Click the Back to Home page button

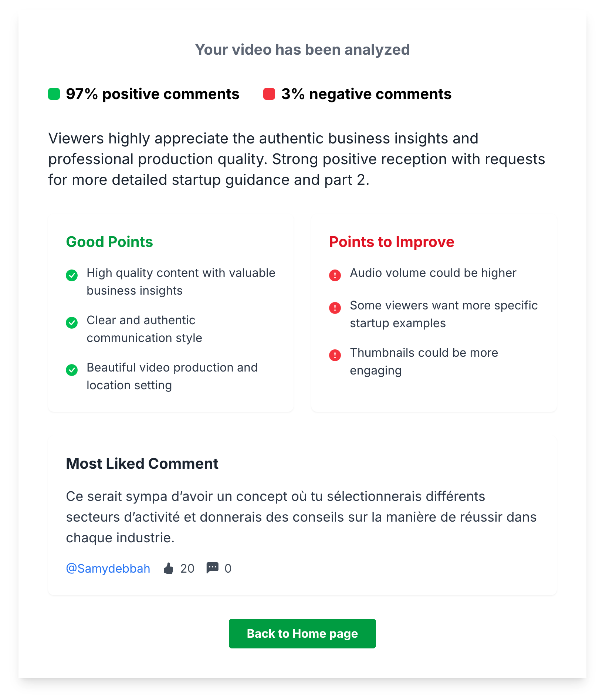click(x=302, y=634)
